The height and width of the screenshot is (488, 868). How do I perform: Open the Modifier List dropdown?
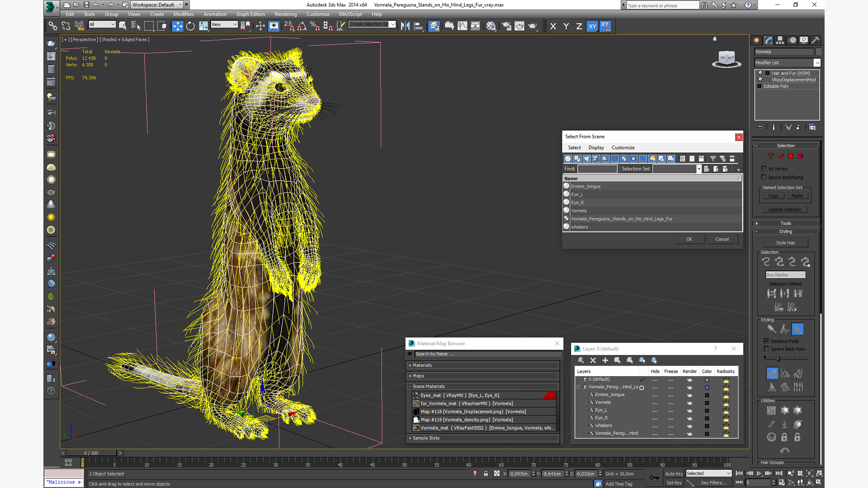point(787,63)
